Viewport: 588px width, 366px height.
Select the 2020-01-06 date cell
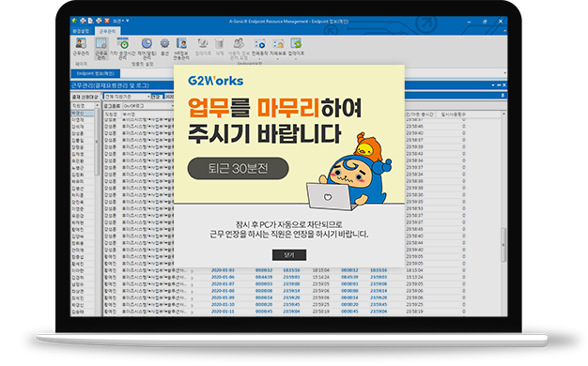(223, 277)
